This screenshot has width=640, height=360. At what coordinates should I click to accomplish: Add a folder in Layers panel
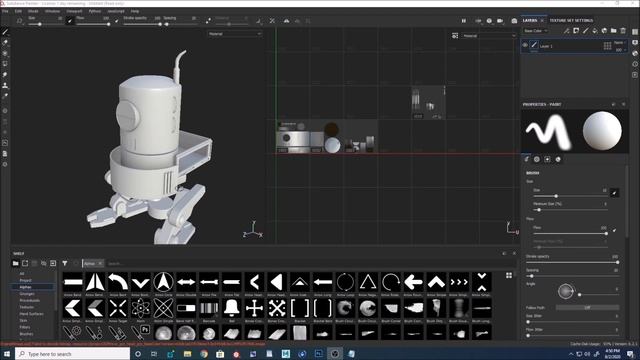[613, 31]
